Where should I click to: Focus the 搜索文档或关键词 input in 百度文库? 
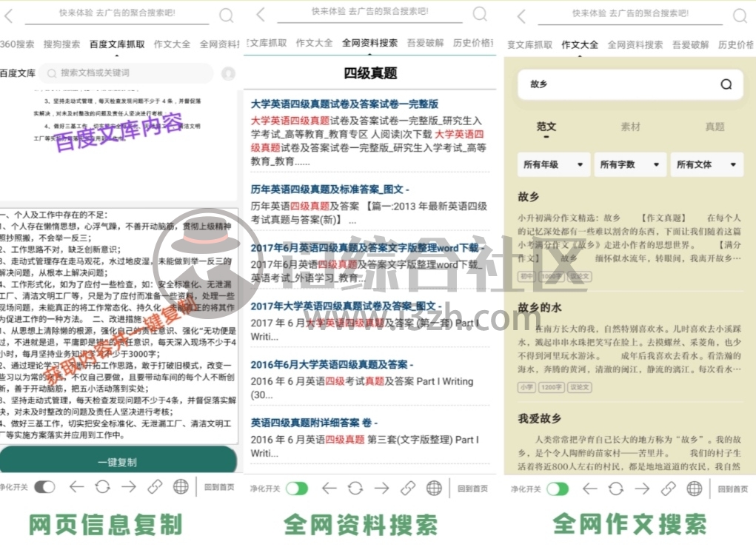click(127, 73)
